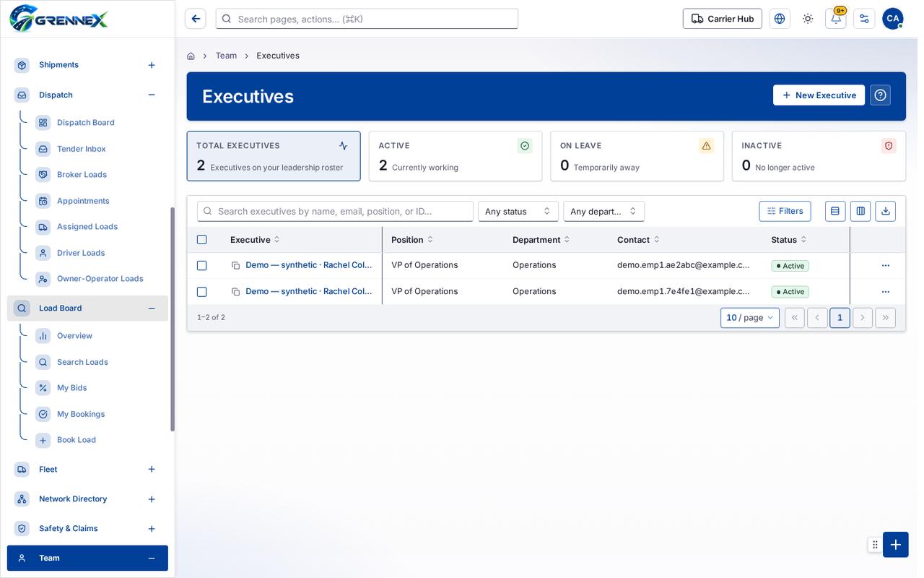Open the three-dot menu for demo.emp1.7e4fe1 row
Image resolution: width=924 pixels, height=578 pixels.
[886, 292]
